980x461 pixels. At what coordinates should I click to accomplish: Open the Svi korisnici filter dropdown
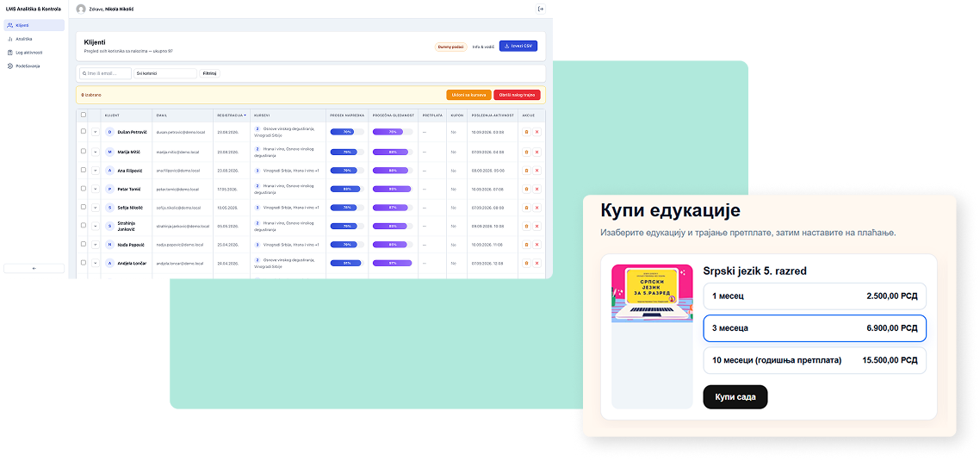[x=165, y=73]
